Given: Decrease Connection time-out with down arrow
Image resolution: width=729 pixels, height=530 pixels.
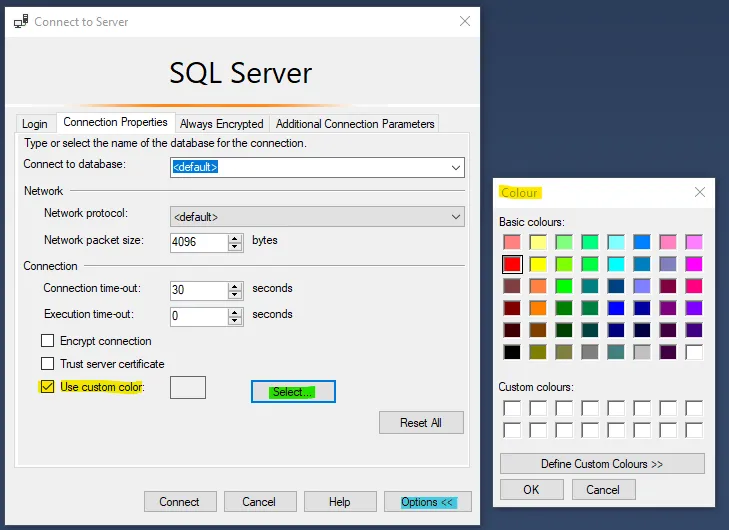Looking at the screenshot, I should pos(235,296).
